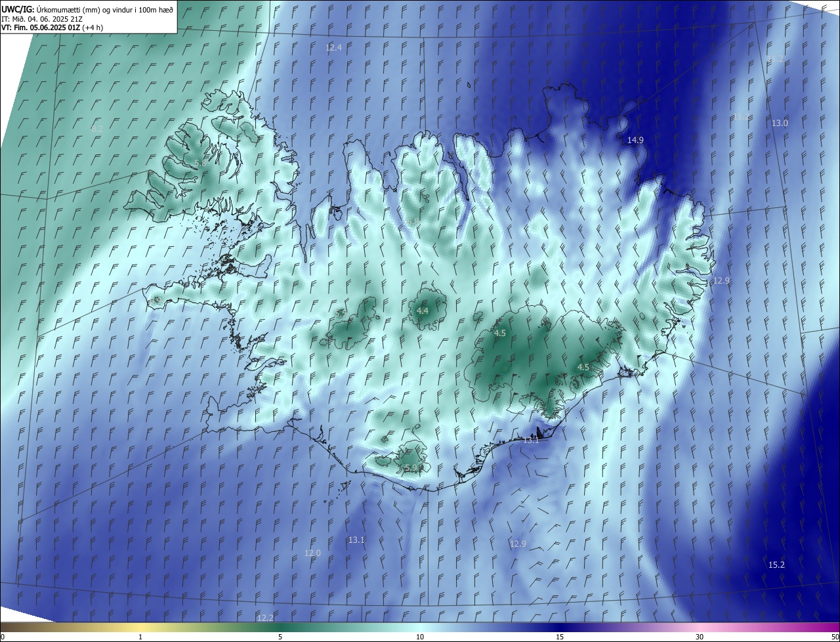Click the 8.2 value label west of the Westfjords
The image size is (840, 642).
[x=97, y=129]
